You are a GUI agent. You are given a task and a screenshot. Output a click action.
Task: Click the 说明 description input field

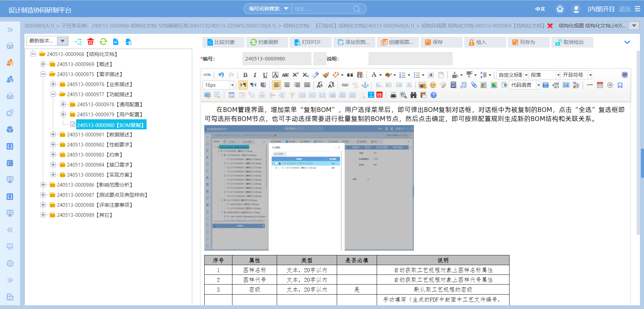(x=410, y=59)
